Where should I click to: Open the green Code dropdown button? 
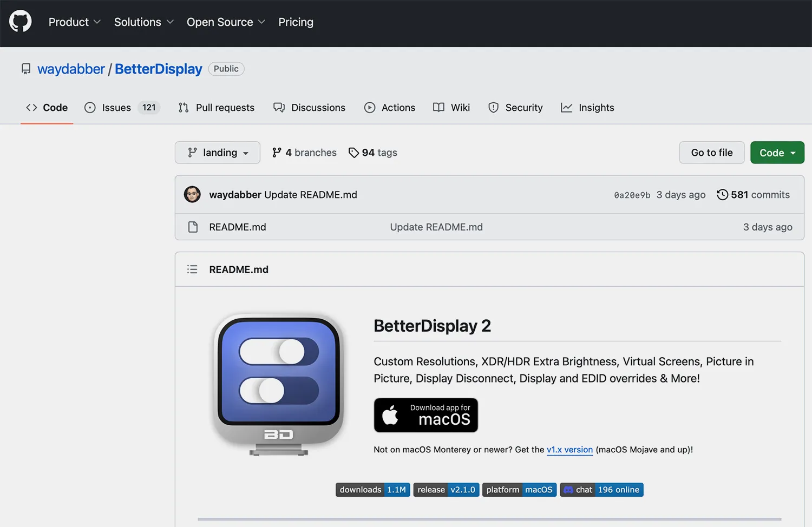(777, 153)
